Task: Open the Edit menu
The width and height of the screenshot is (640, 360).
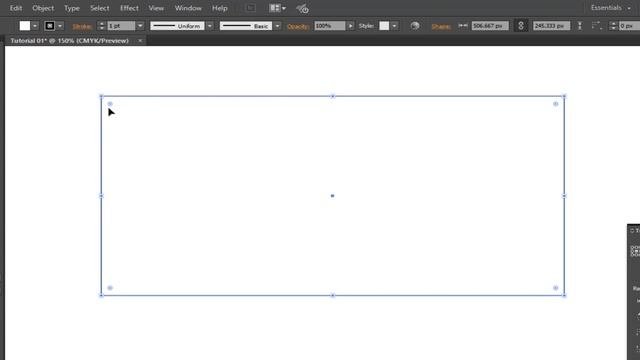Action: 16,8
